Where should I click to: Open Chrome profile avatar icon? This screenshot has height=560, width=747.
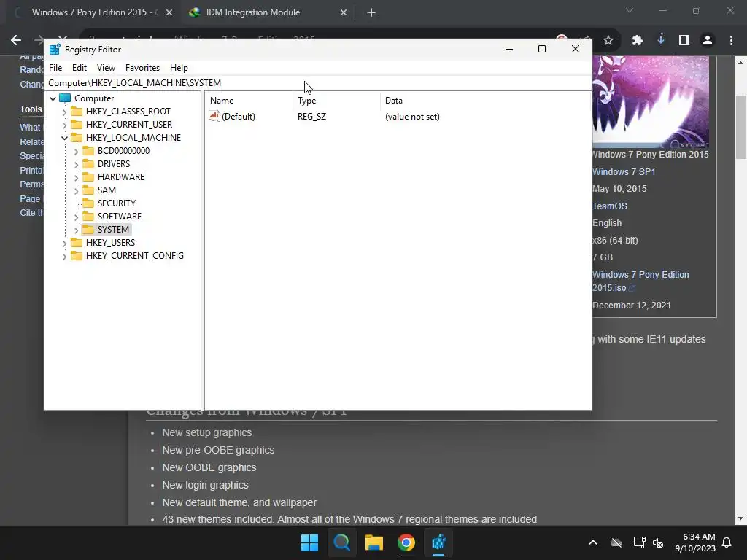[x=708, y=41]
